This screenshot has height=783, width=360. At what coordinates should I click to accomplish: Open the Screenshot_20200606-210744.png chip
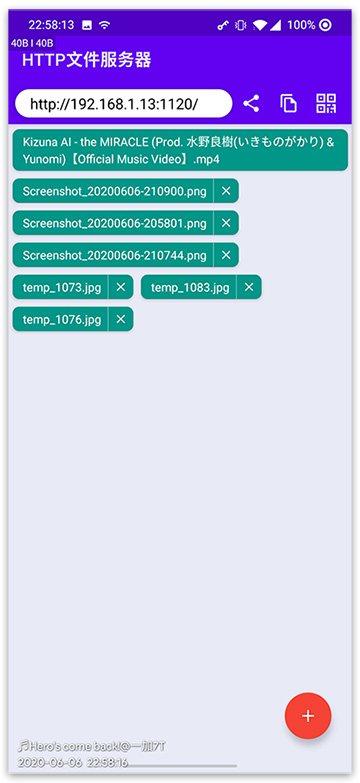pyautogui.click(x=113, y=255)
